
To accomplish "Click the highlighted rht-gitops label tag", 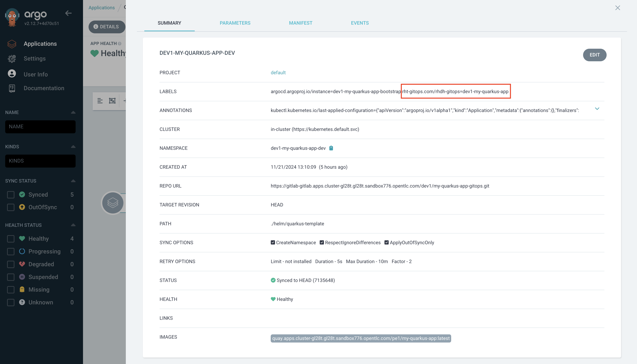I will (x=455, y=91).
